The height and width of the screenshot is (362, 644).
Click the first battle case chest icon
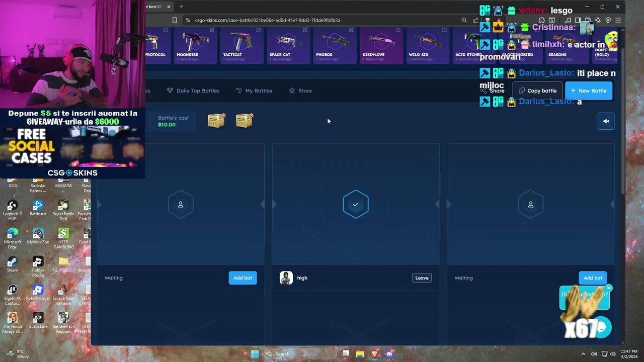(216, 121)
